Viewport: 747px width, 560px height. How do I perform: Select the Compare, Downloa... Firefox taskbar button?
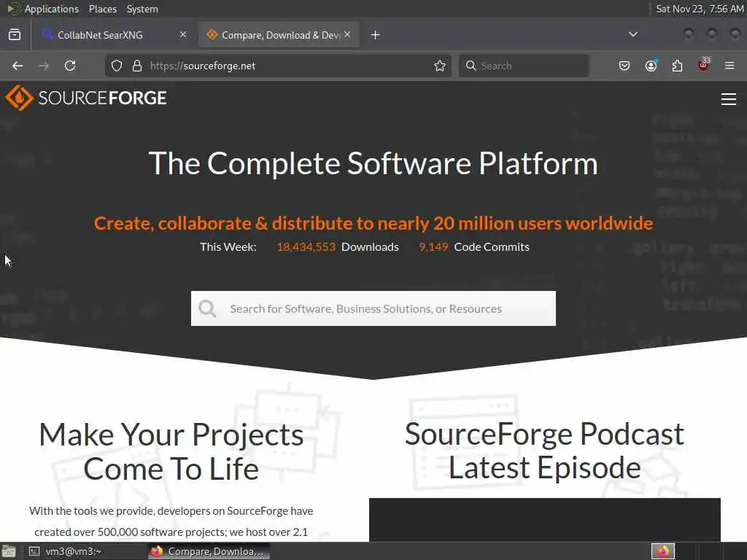[x=209, y=551]
